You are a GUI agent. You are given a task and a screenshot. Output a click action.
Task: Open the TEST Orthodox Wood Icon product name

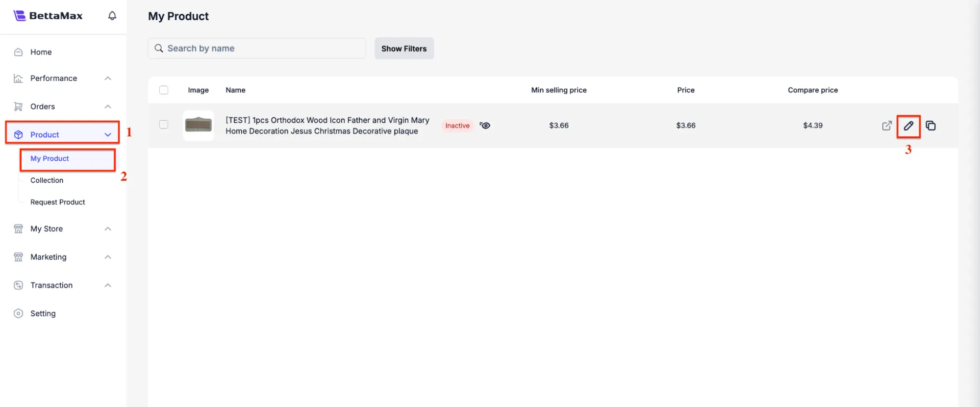click(x=327, y=126)
